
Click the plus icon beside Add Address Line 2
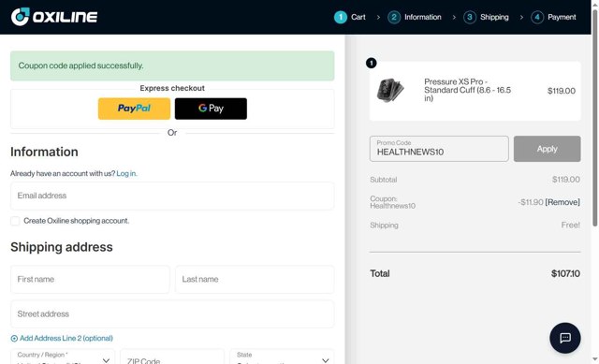[14, 339]
